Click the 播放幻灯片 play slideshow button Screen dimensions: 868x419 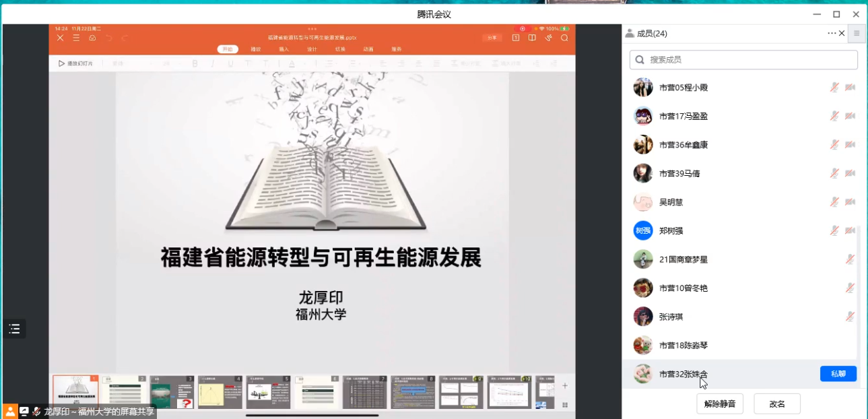click(x=75, y=63)
